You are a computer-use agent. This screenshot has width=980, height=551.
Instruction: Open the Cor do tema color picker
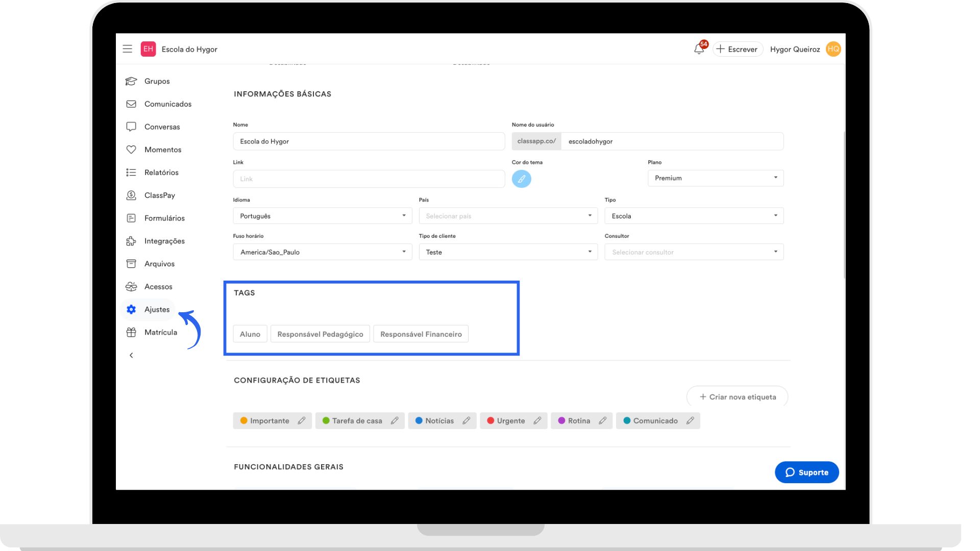(522, 179)
